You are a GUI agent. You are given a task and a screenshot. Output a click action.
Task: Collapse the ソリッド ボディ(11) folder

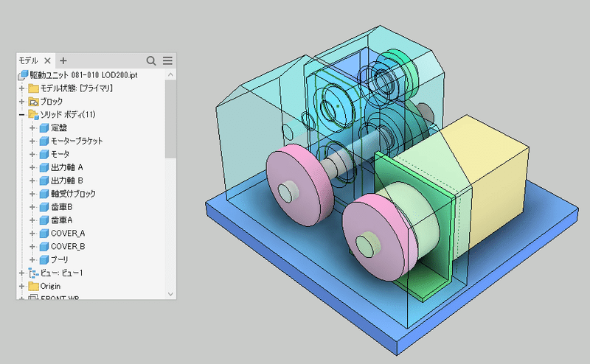click(22, 115)
